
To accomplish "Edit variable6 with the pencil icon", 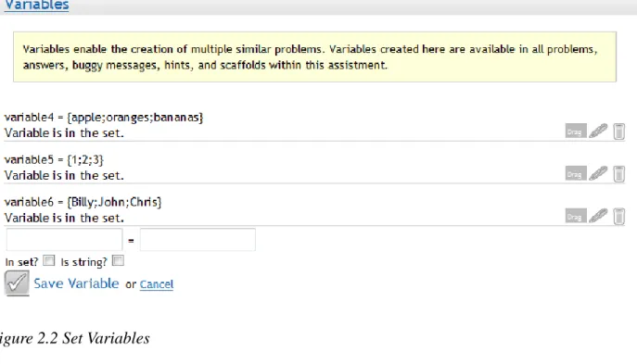I will [598, 216].
